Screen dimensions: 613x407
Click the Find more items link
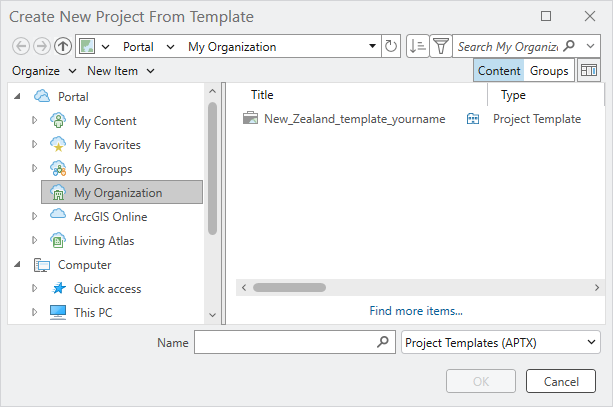416,311
